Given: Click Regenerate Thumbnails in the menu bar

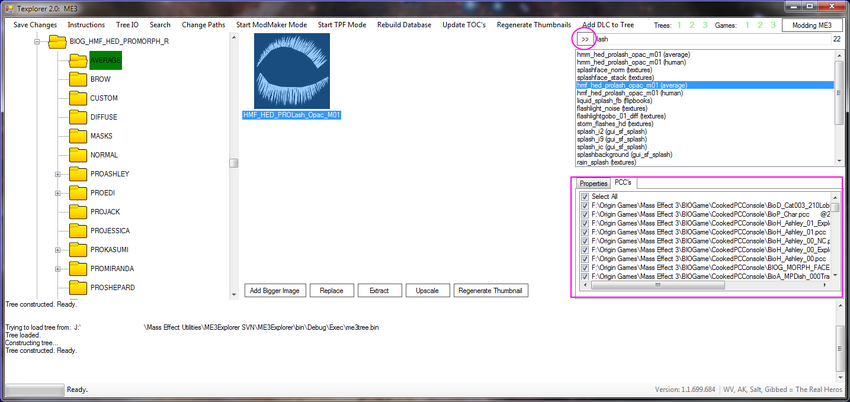Looking at the screenshot, I should tap(534, 25).
